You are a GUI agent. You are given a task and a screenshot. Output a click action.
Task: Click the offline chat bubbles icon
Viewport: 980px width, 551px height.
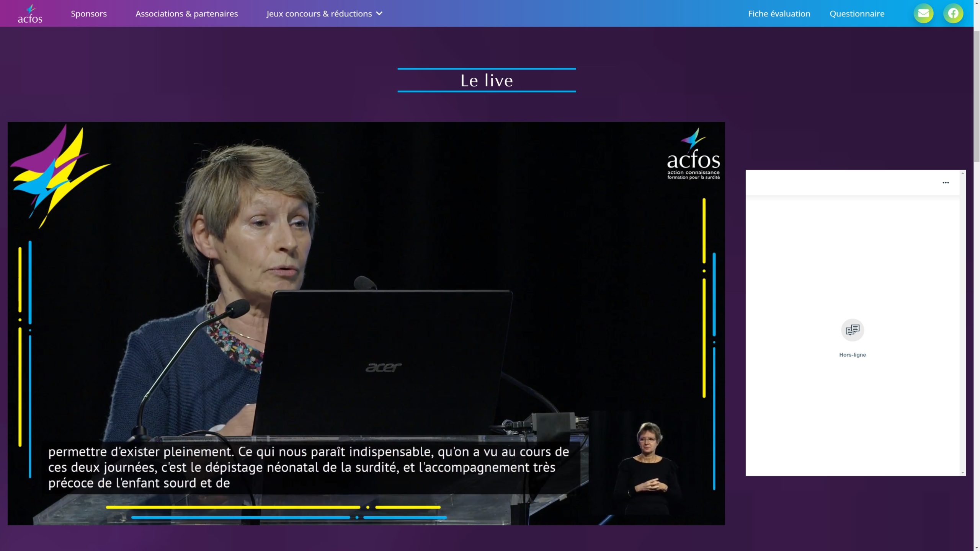(853, 330)
